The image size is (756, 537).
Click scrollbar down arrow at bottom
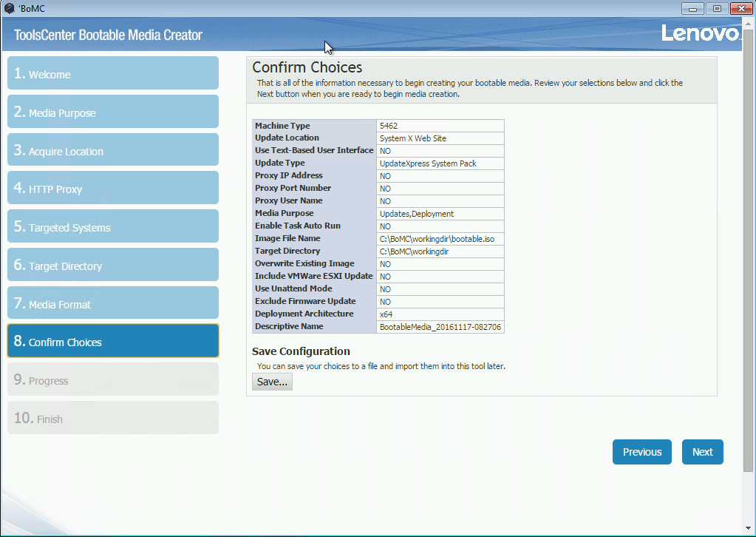[748, 530]
